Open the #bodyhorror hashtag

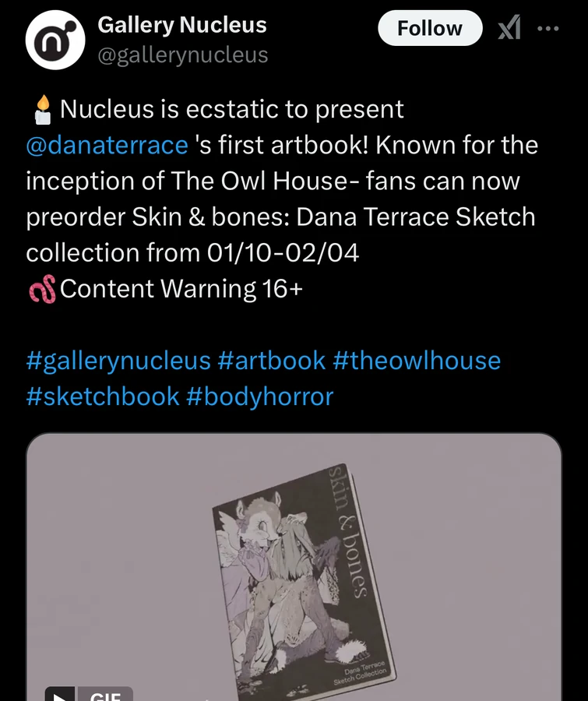[259, 397]
